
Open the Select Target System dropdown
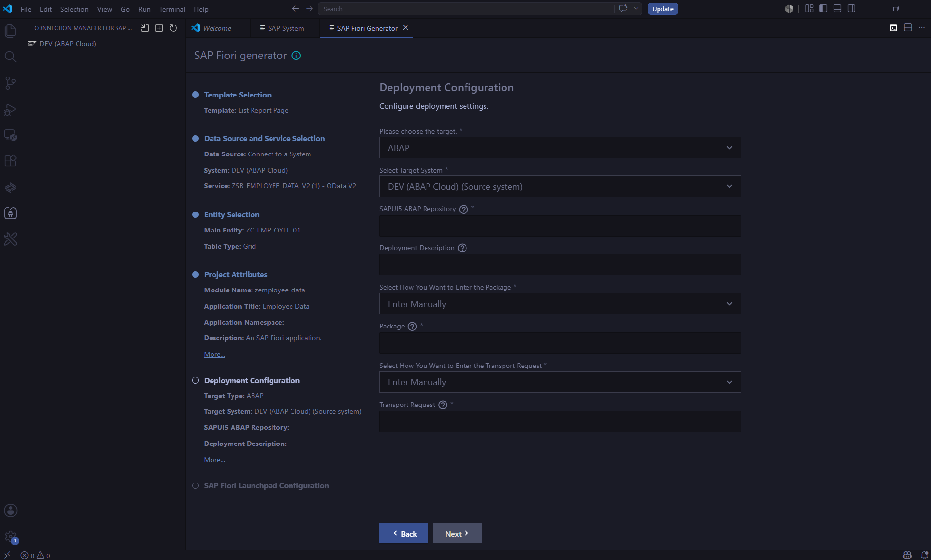coord(560,187)
